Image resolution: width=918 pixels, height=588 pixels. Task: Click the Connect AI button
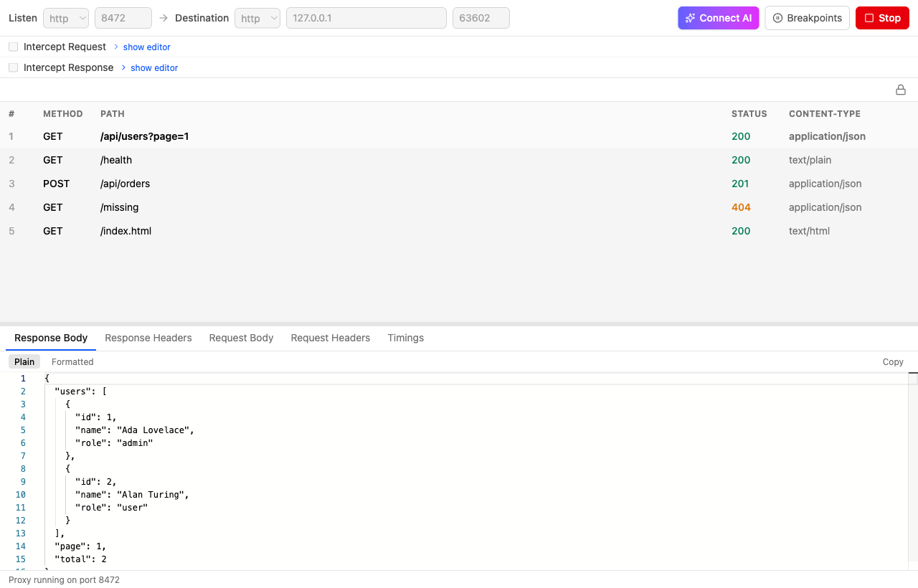tap(719, 18)
